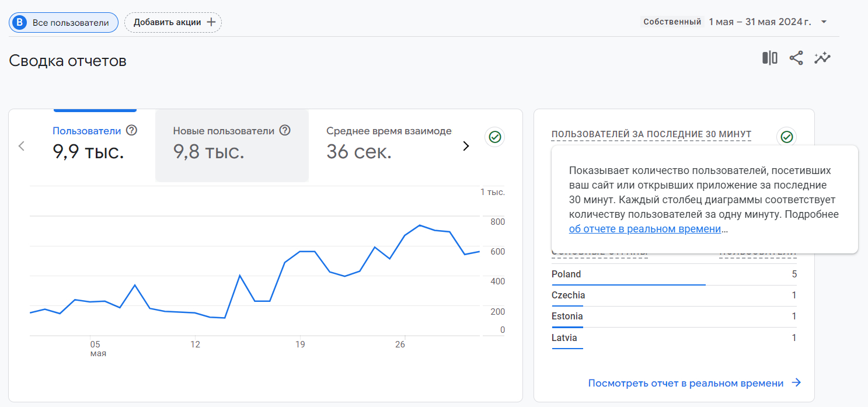The image size is (868, 407).
Task: Select the Среднее время взаимодействия metric tab
Action: coord(389,144)
